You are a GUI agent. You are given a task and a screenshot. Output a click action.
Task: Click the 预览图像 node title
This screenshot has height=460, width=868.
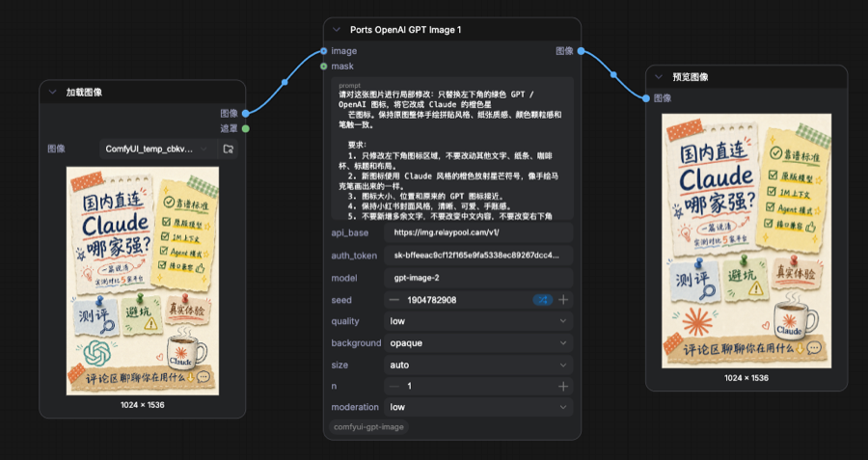691,77
